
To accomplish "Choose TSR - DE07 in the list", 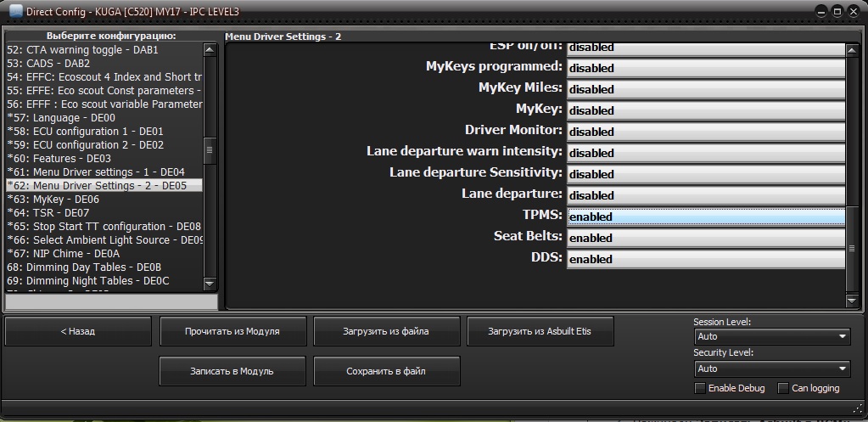I will click(x=48, y=212).
